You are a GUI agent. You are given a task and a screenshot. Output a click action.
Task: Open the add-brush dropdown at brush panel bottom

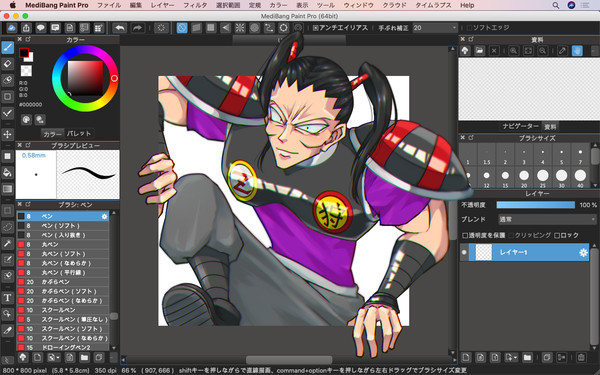coord(53,357)
